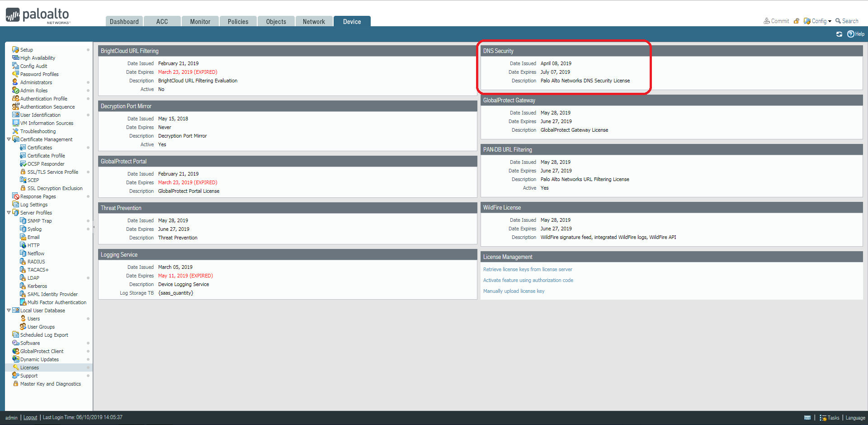Select the Kerberos profile icon
Screen dimensions: 868x425
point(23,286)
